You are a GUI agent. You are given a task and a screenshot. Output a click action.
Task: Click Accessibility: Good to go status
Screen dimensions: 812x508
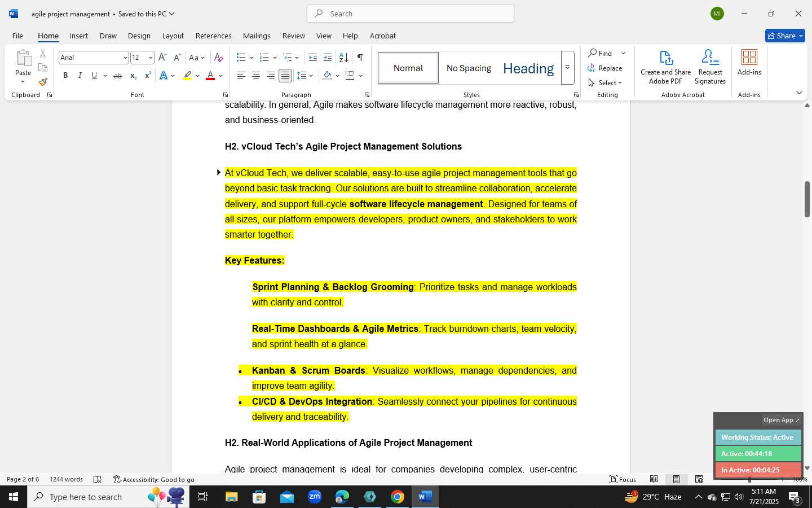(x=154, y=479)
